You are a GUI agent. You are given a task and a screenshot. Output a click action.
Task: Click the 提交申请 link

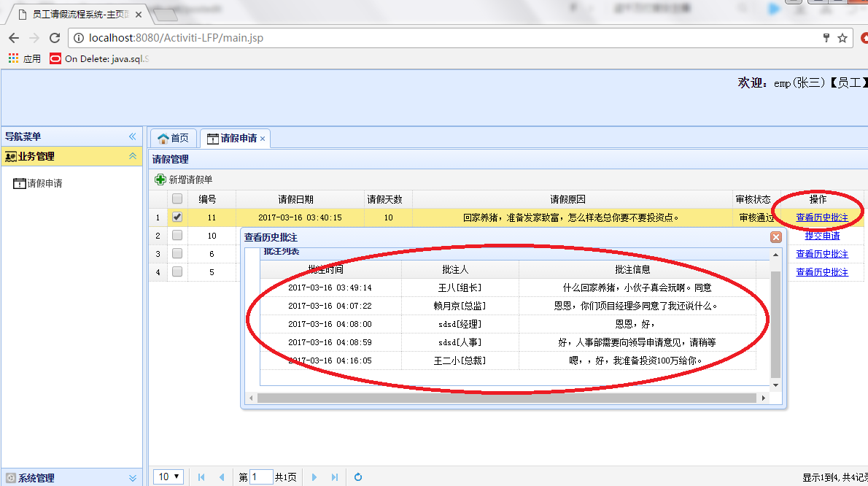pos(822,235)
